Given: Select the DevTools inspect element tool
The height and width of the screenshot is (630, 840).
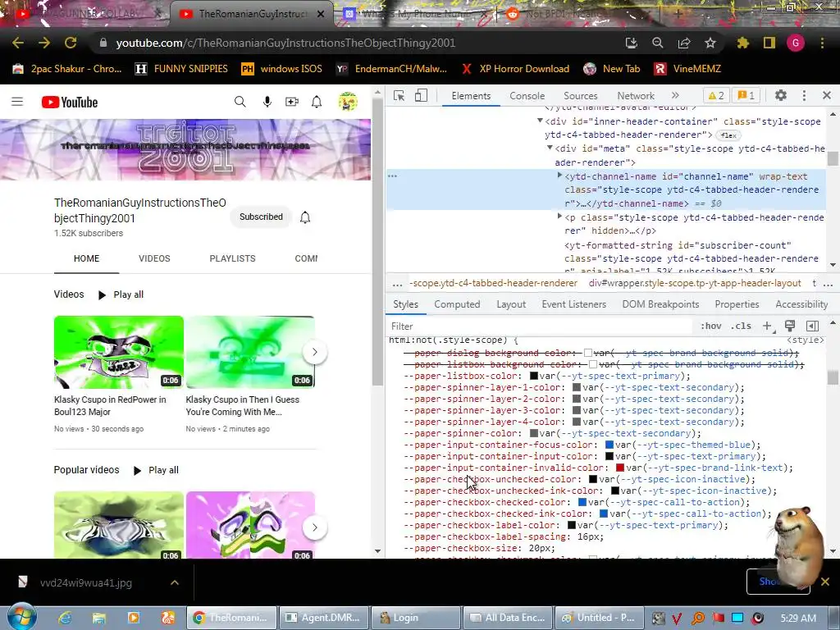Looking at the screenshot, I should (x=399, y=96).
